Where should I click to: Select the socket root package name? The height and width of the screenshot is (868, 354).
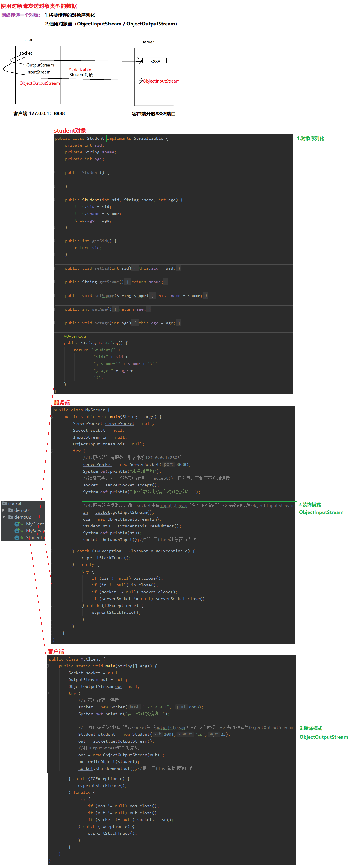[15, 503]
